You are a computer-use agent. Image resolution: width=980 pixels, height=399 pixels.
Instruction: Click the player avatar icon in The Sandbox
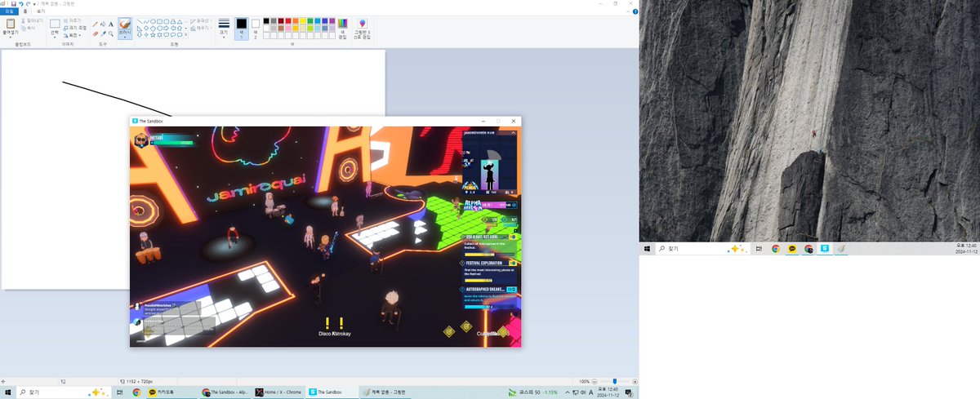[140, 140]
